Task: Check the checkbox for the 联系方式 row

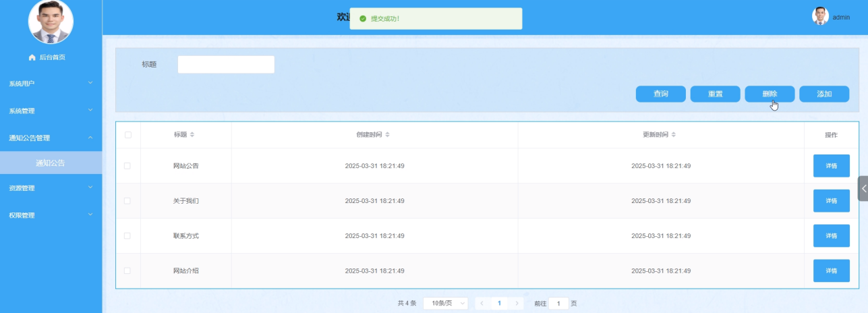Action: [x=127, y=235]
